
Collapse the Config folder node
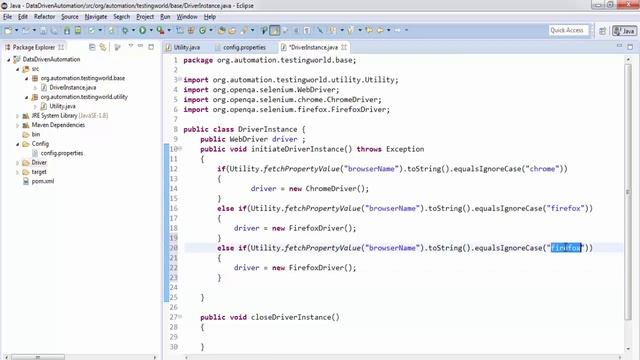[x=18, y=144]
